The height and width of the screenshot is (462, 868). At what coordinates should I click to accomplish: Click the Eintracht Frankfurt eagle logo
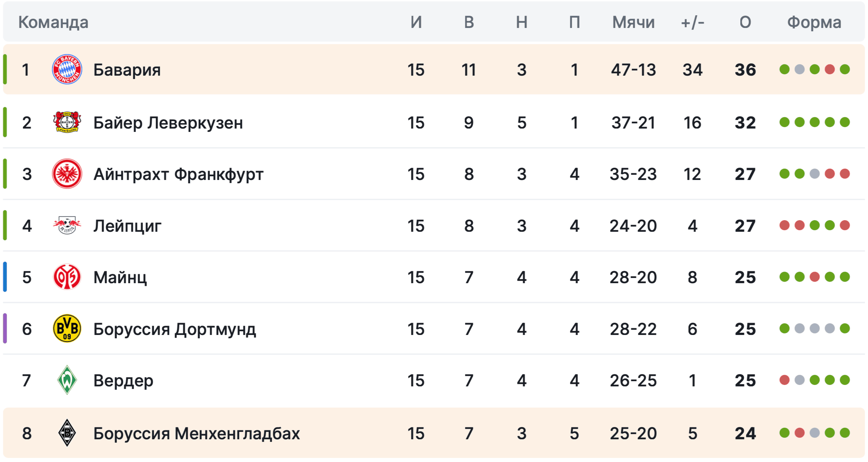coord(67,174)
